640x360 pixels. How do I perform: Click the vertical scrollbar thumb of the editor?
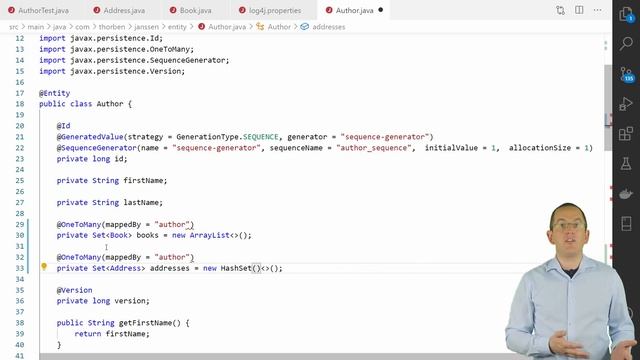[608, 107]
